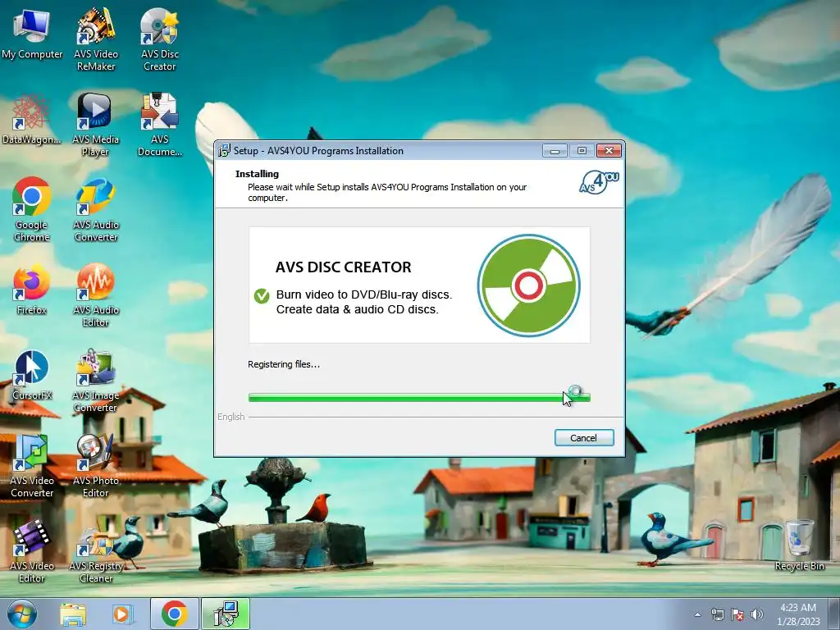Click the Setup installer taskbar button
840x630 pixels.
click(226, 614)
